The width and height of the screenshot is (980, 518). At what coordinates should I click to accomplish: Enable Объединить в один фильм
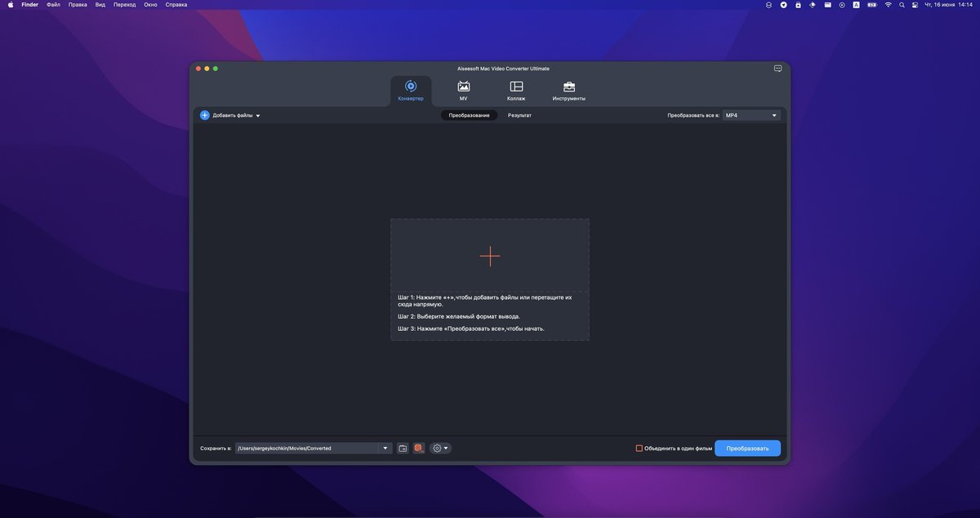coord(640,448)
